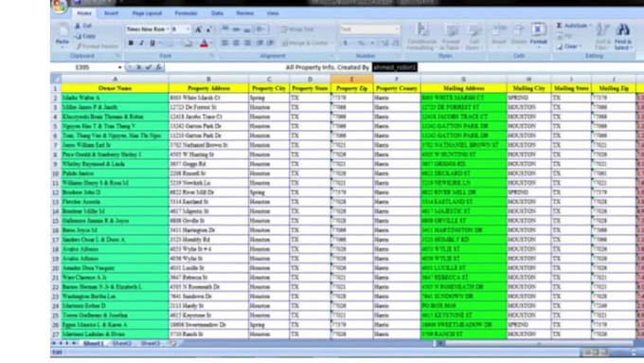Click the Wrap Text button
The height and width of the screenshot is (363, 644).
tap(298, 29)
